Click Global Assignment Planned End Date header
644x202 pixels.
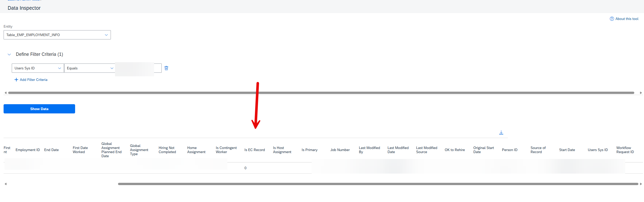111,150
